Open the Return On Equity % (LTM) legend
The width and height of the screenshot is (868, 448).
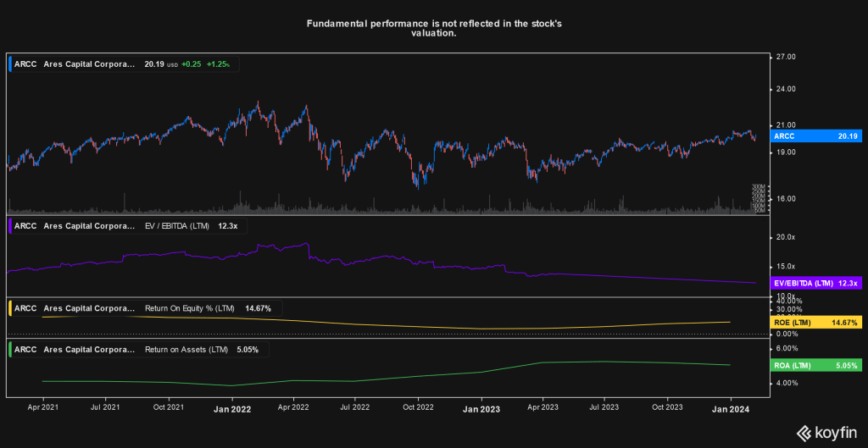coord(193,308)
